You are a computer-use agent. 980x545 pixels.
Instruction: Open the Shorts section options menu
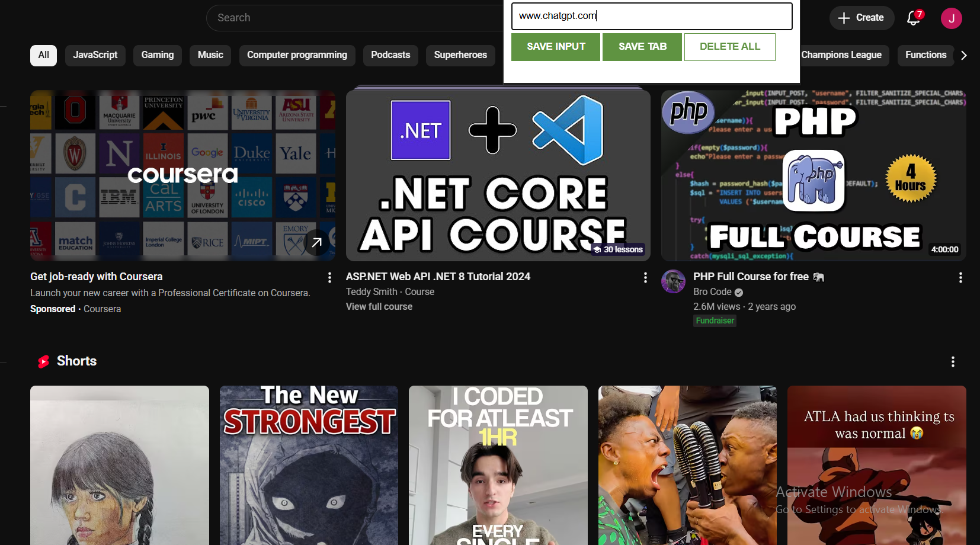point(953,361)
